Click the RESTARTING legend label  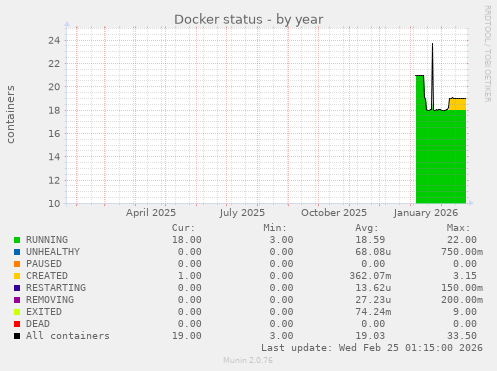[x=56, y=288]
